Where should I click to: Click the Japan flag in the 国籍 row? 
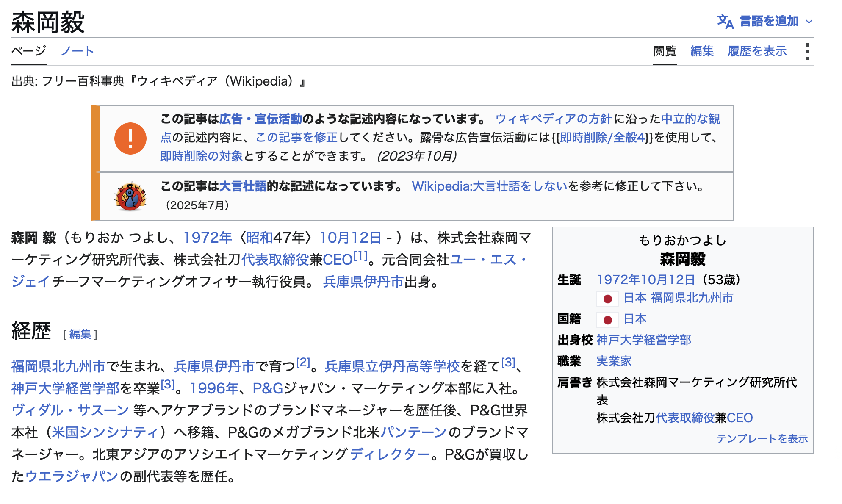(608, 320)
